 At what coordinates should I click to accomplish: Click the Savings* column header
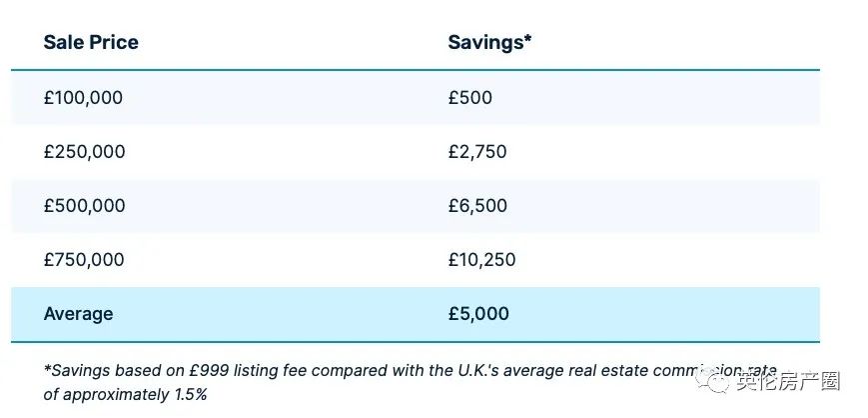489,42
